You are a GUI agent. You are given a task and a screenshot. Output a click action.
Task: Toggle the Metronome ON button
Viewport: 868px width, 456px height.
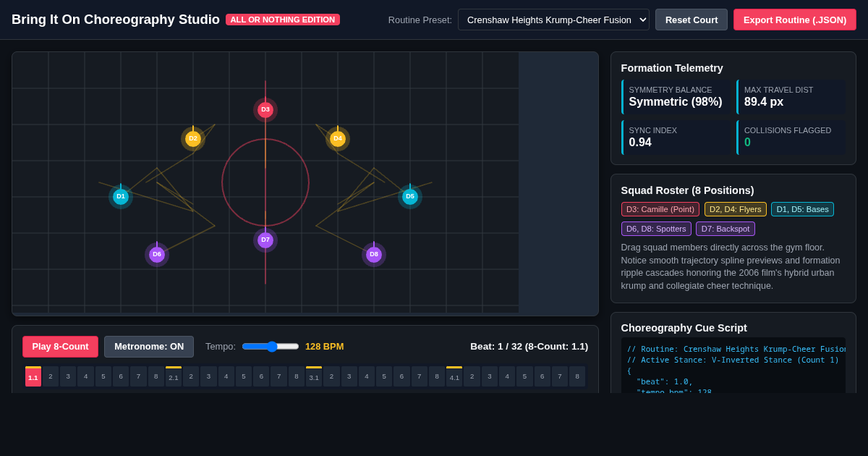pyautogui.click(x=149, y=347)
